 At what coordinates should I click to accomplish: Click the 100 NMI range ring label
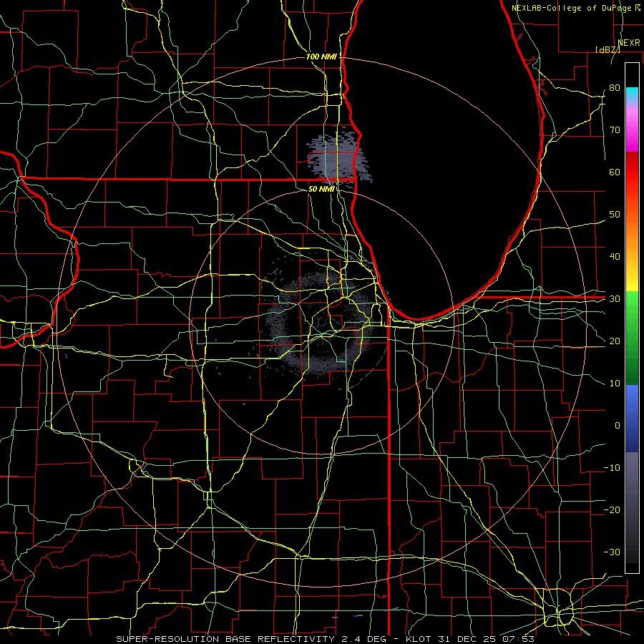321,57
